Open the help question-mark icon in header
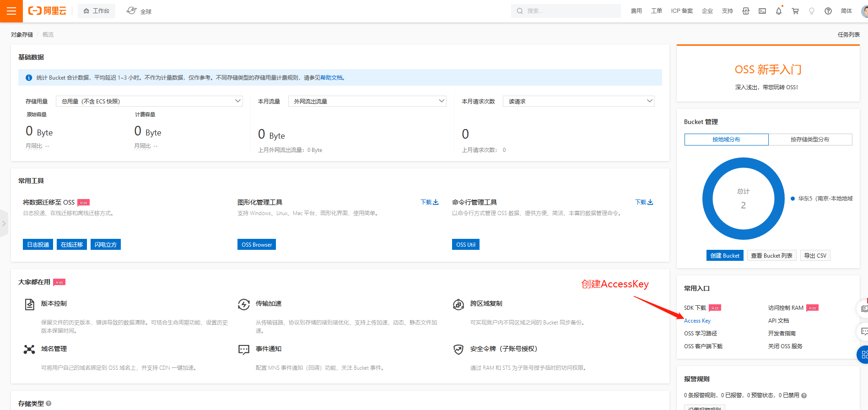The width and height of the screenshot is (868, 410). click(828, 11)
